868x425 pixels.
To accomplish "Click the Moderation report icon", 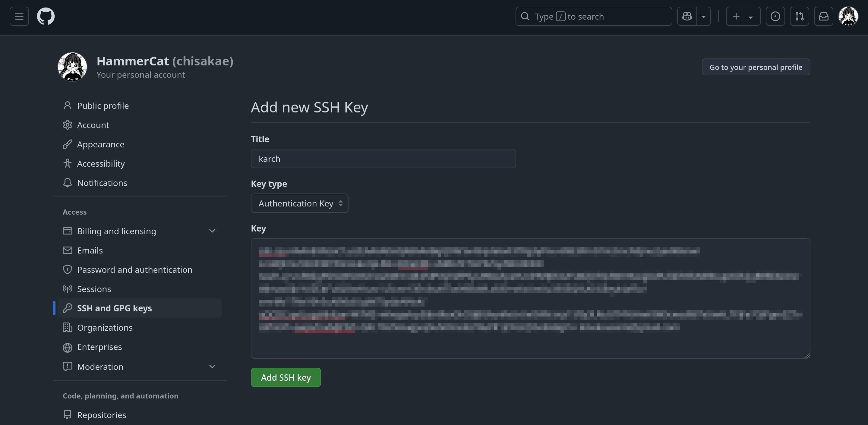I will [x=68, y=367].
